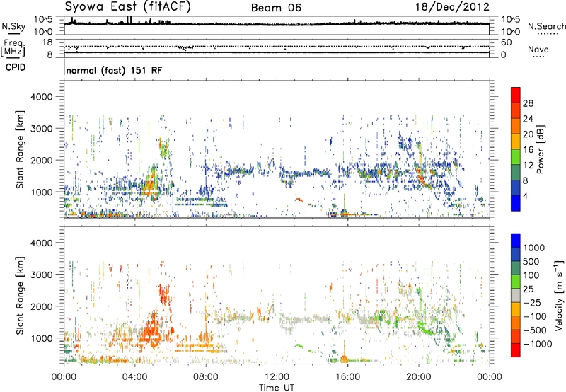Click the '08:00' time axis label
Screen dimensions: 566x392
click(206, 377)
